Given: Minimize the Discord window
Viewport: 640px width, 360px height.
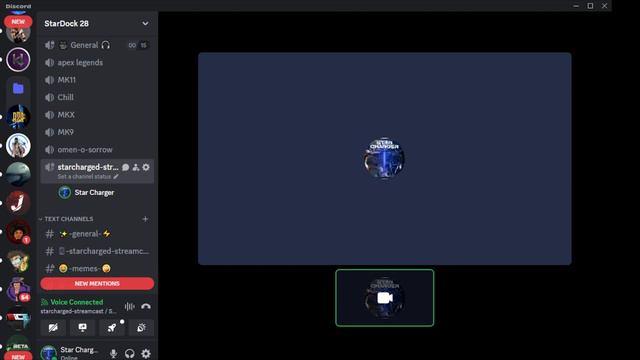Looking at the screenshot, I should coord(576,6).
